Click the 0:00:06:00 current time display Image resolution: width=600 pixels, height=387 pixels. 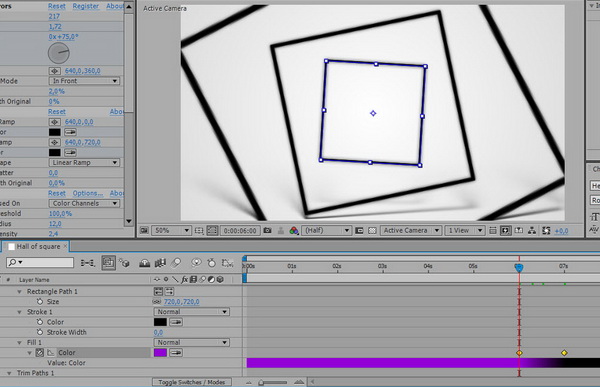(x=240, y=230)
